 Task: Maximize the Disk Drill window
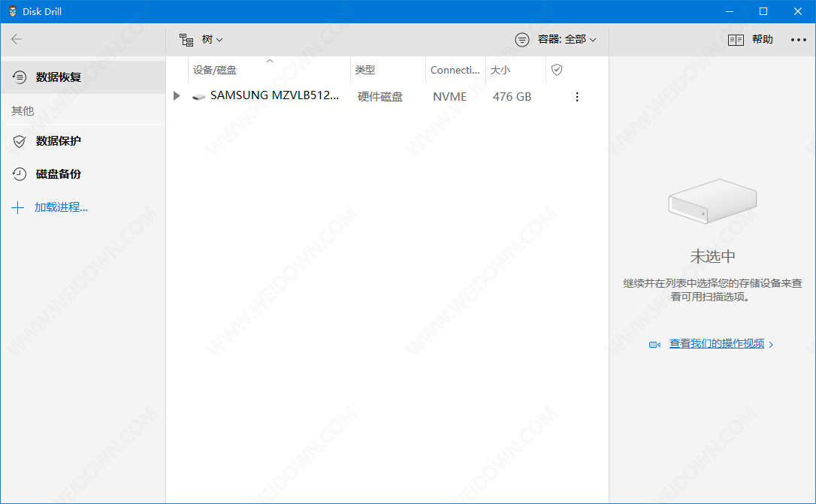[x=763, y=11]
